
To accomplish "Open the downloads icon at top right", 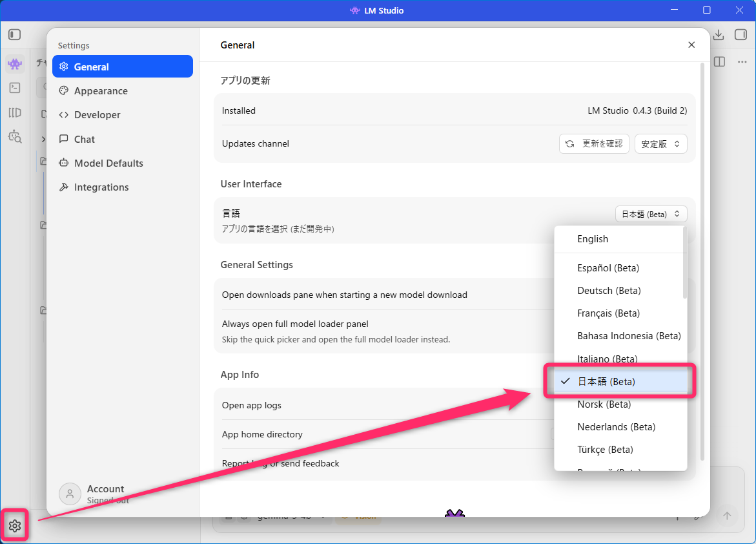I will click(719, 34).
